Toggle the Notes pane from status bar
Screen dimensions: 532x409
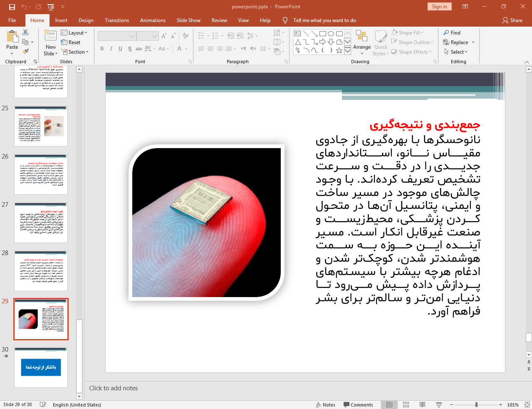tap(326, 404)
